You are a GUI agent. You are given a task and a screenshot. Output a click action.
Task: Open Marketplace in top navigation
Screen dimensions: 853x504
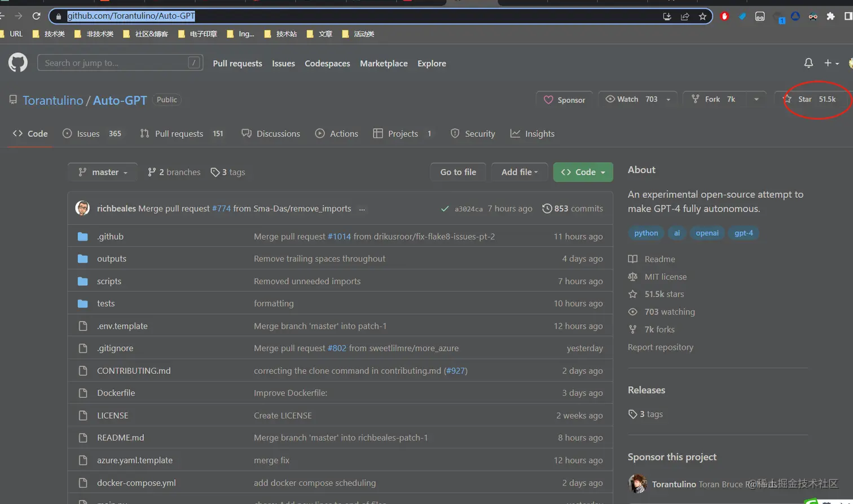384,63
